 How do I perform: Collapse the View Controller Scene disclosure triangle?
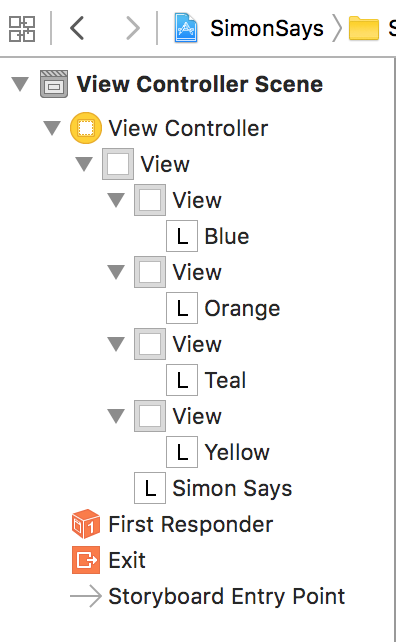click(20, 84)
